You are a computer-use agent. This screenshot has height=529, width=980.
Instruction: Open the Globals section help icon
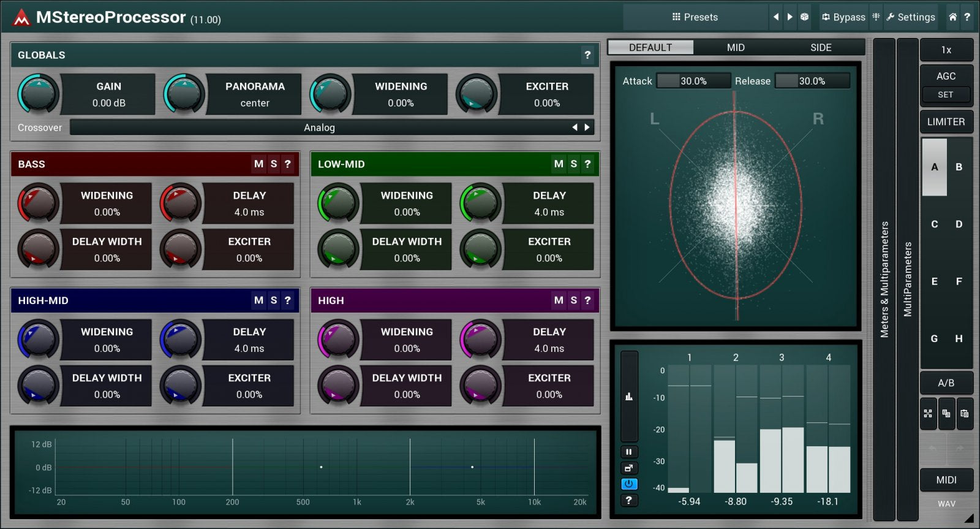(587, 55)
